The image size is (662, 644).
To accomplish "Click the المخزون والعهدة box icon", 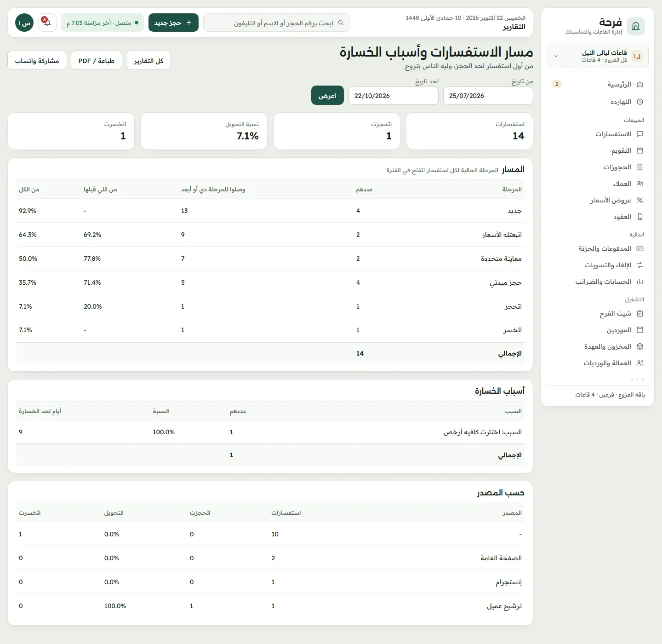I will pyautogui.click(x=640, y=346).
